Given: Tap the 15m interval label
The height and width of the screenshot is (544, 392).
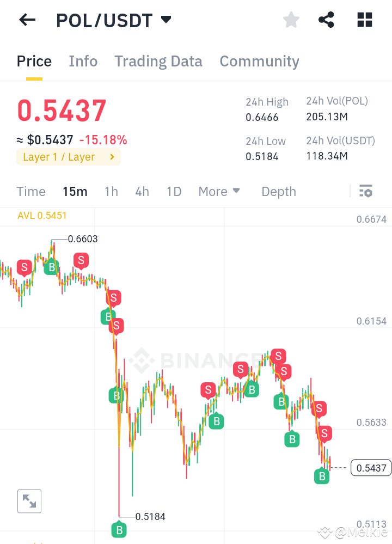Looking at the screenshot, I should tap(75, 191).
